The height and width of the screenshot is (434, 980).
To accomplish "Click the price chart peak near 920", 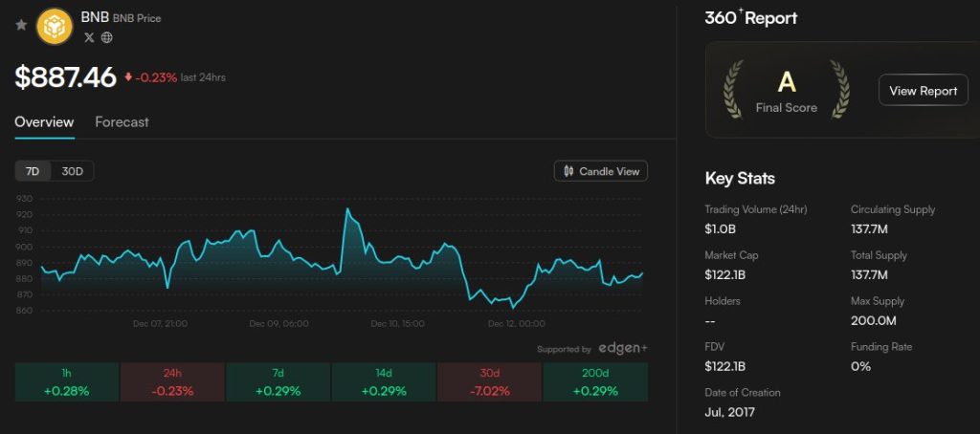I will pyautogui.click(x=347, y=209).
